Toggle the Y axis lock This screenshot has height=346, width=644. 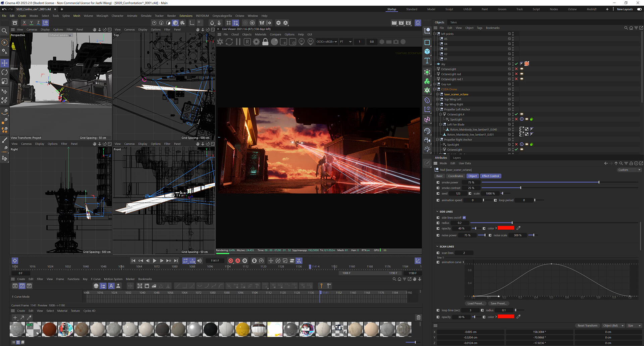click(31, 23)
